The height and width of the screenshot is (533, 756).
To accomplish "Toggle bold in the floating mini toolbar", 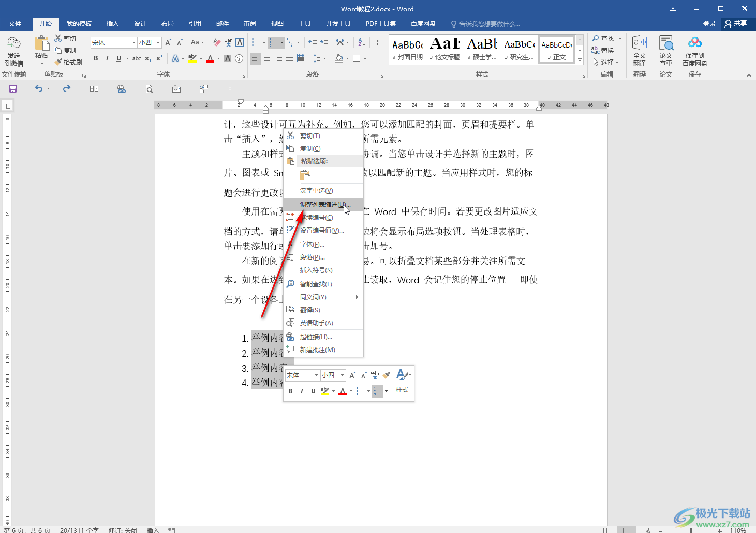I will pos(290,391).
